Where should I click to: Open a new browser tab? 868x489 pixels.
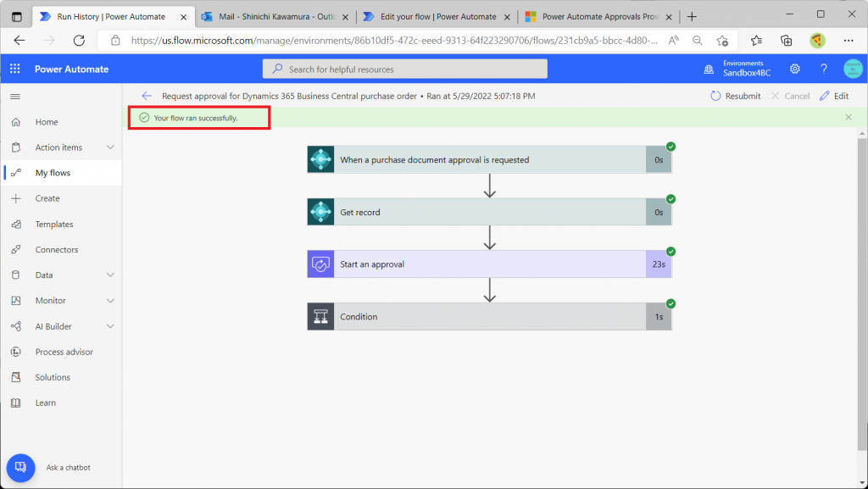point(692,17)
